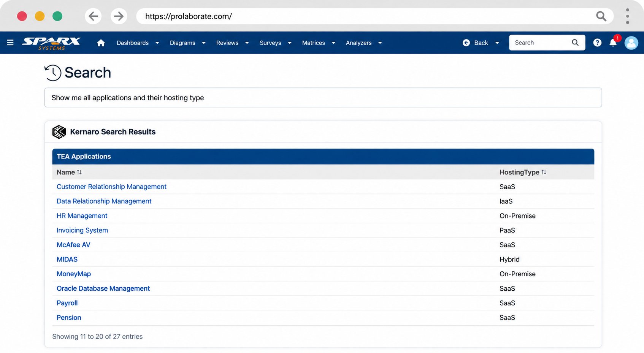Screen dimensions: 644x353
Task: Open the notifications bell
Action: tap(613, 43)
